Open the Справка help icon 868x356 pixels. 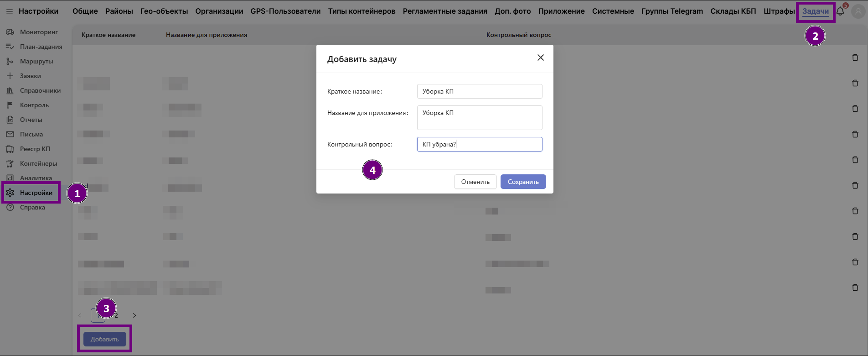(x=10, y=207)
